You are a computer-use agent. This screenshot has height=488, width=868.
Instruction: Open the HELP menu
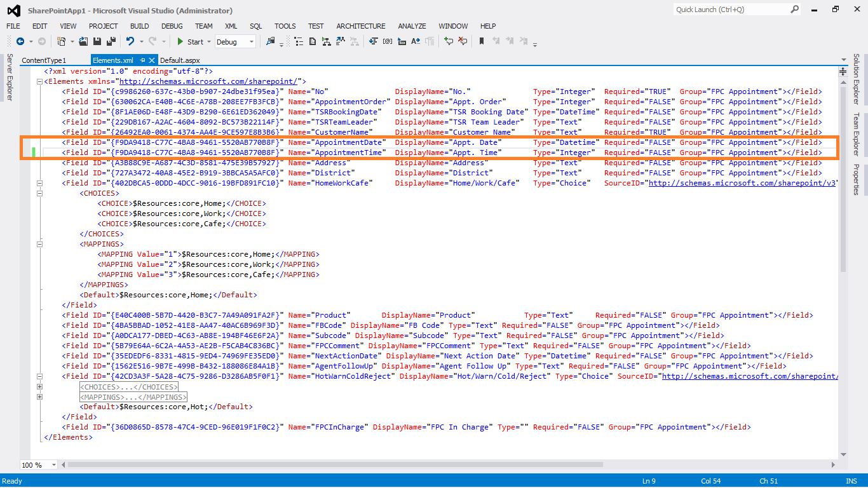[x=488, y=26]
